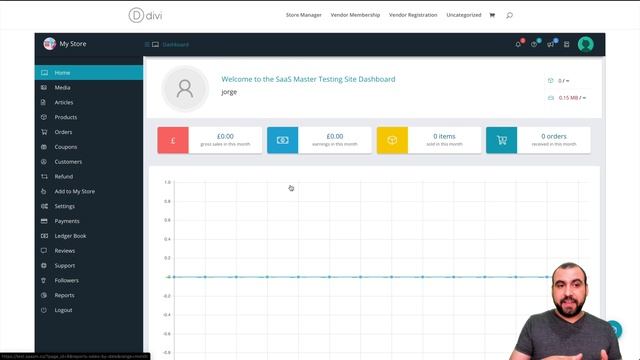
Task: Click the Coupons gift icon
Action: coord(44,147)
